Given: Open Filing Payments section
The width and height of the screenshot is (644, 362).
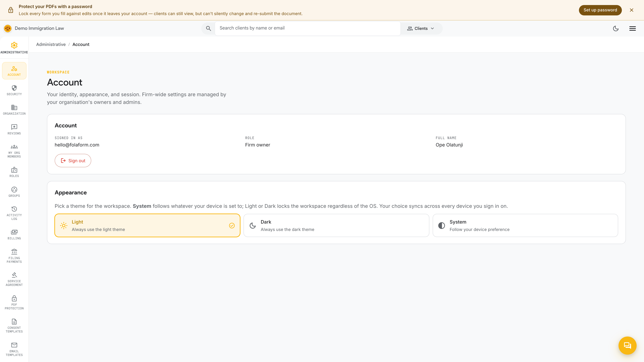Looking at the screenshot, I should click(14, 256).
